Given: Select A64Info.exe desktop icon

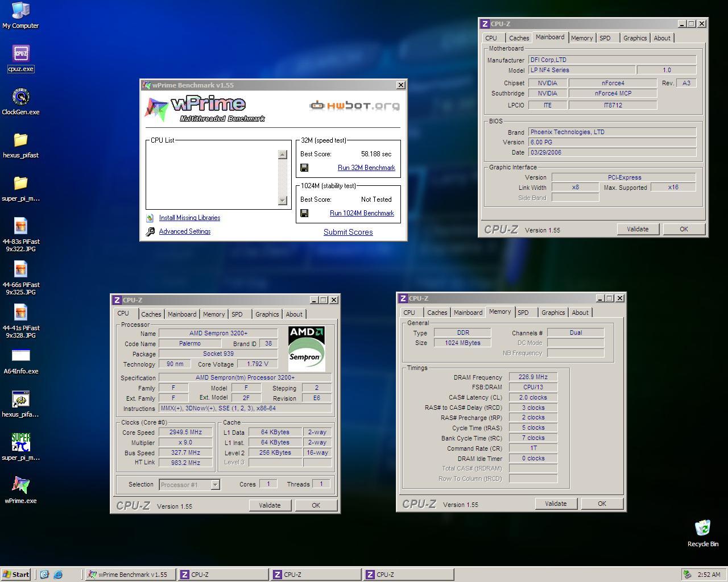Looking at the screenshot, I should click(20, 361).
